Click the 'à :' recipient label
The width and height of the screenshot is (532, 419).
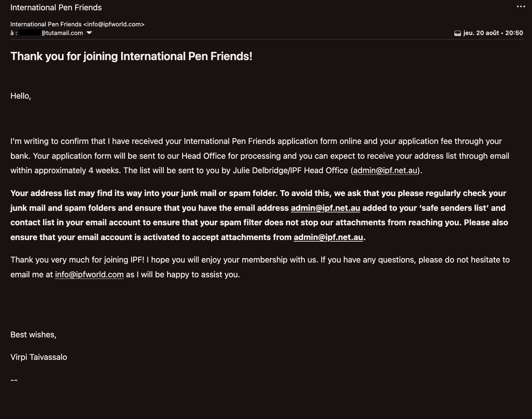[14, 33]
